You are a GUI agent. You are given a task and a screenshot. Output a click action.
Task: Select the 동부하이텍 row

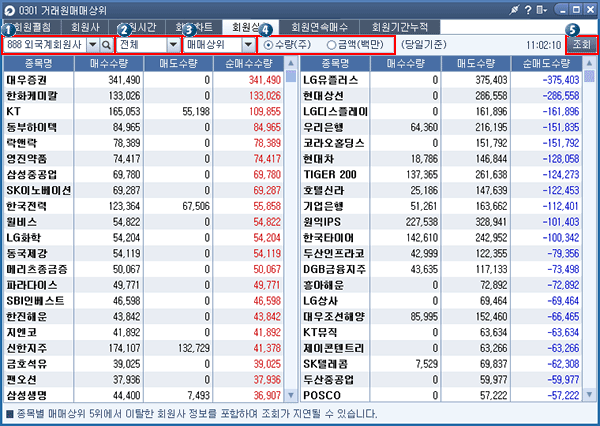[x=144, y=127]
